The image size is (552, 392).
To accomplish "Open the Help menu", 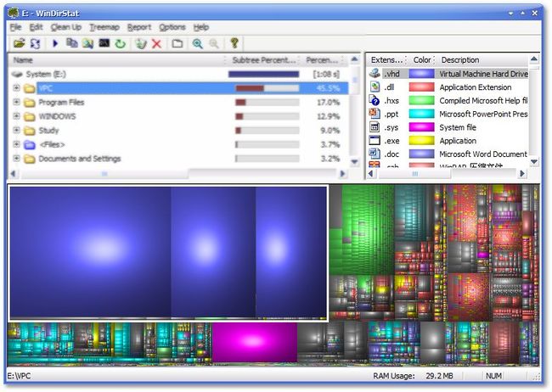I will tap(201, 27).
